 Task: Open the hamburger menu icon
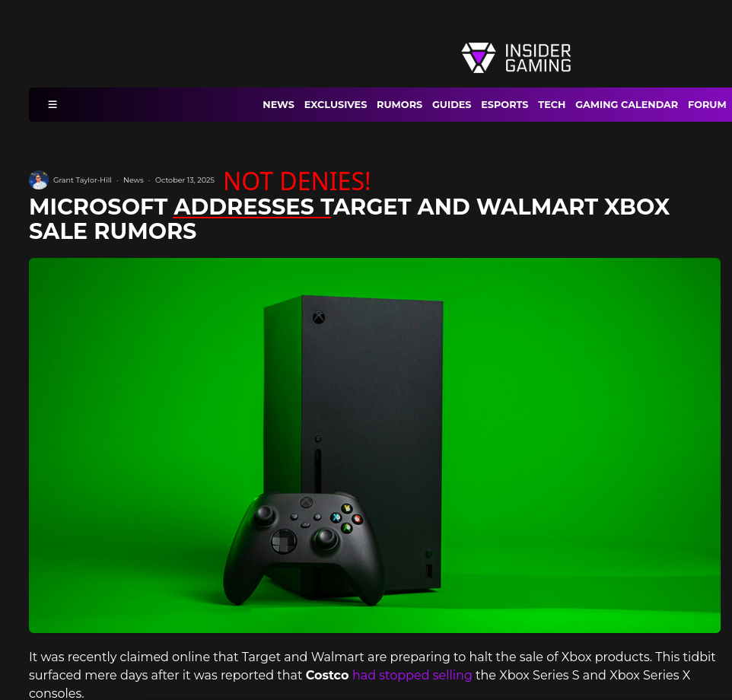coord(53,104)
